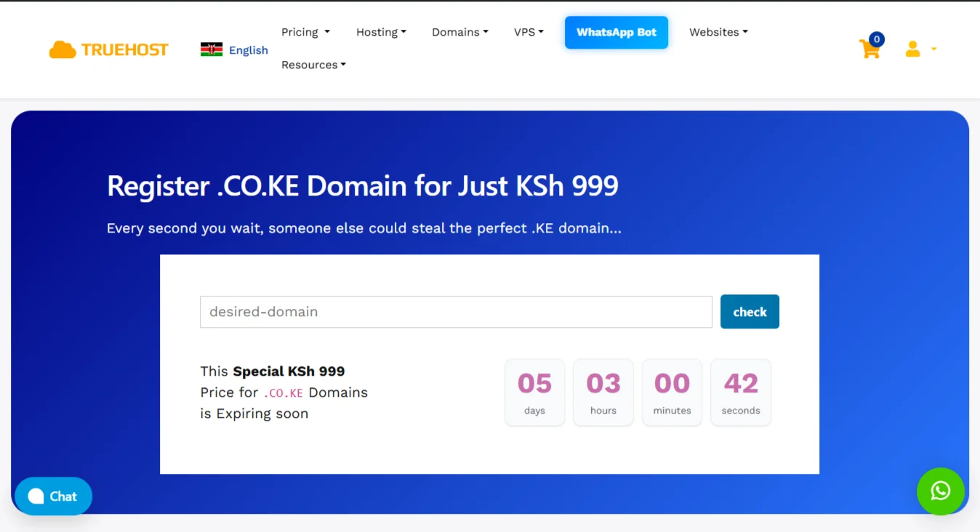Click the seconds countdown box
Screen dimensions: 980x532
pyautogui.click(x=741, y=392)
